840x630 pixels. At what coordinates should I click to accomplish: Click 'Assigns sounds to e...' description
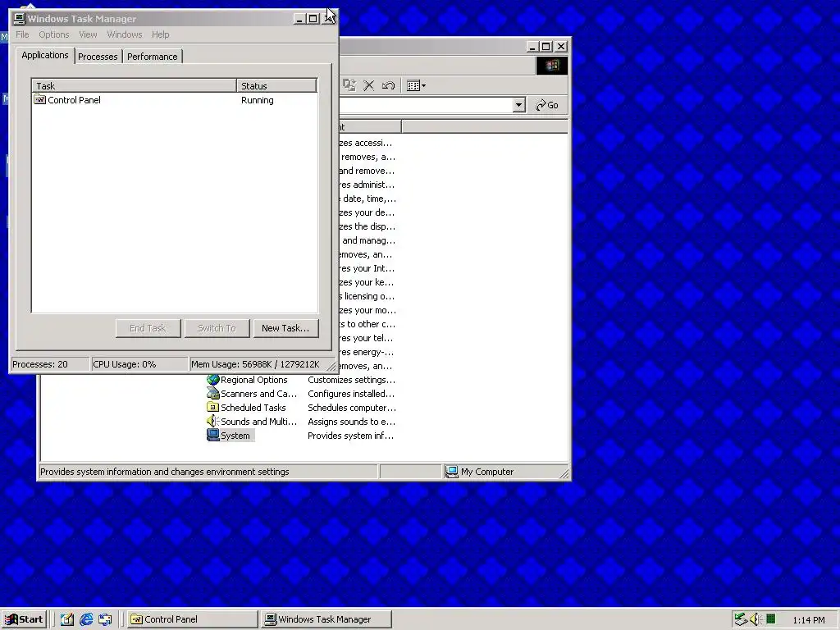pyautogui.click(x=351, y=422)
